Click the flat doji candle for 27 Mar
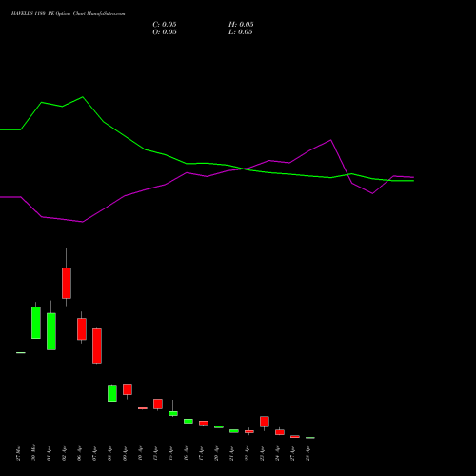476x476 pixels. (21, 352)
